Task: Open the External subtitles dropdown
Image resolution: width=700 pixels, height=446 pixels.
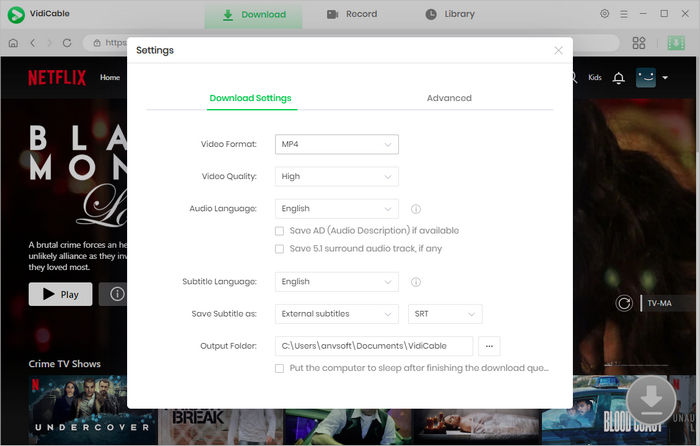Action: click(337, 314)
